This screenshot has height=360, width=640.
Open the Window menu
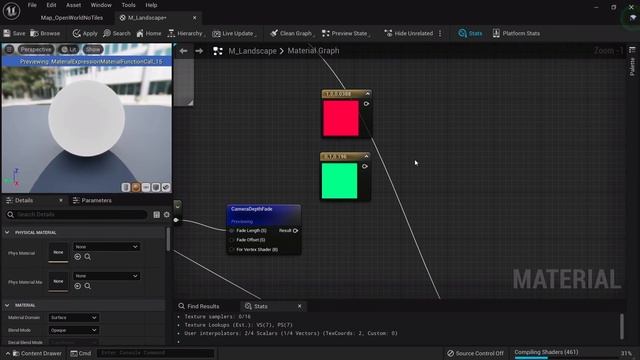pyautogui.click(x=101, y=5)
